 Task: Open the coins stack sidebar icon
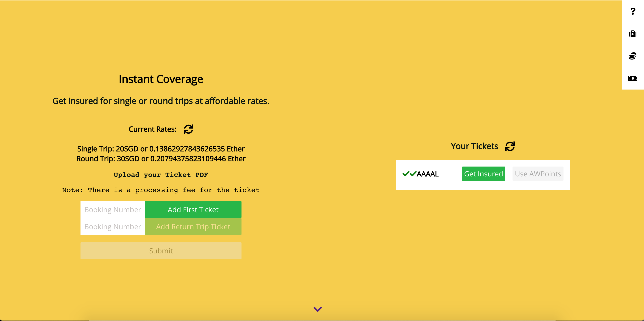[633, 56]
